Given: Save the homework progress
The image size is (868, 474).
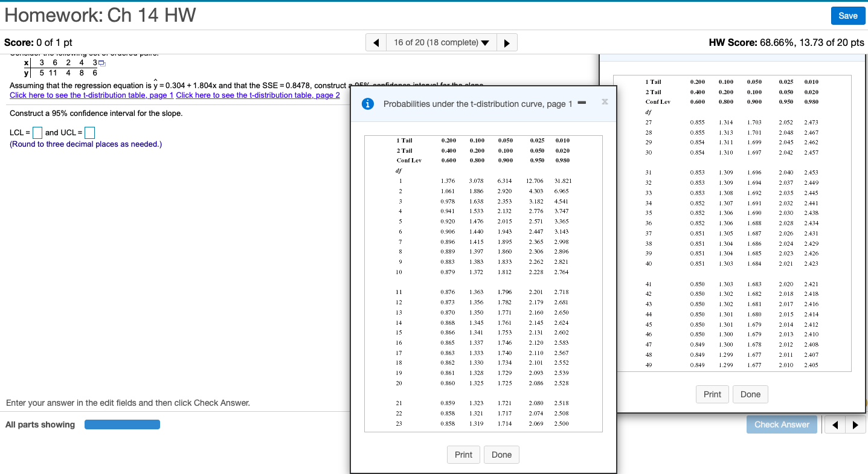Looking at the screenshot, I should coord(847,16).
